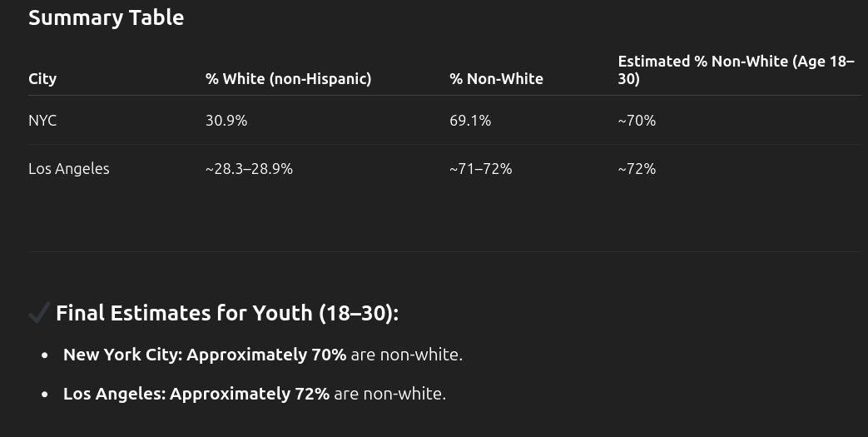Image resolution: width=868 pixels, height=437 pixels.
Task: Click the bullet point before New York City
Action: [45, 355]
